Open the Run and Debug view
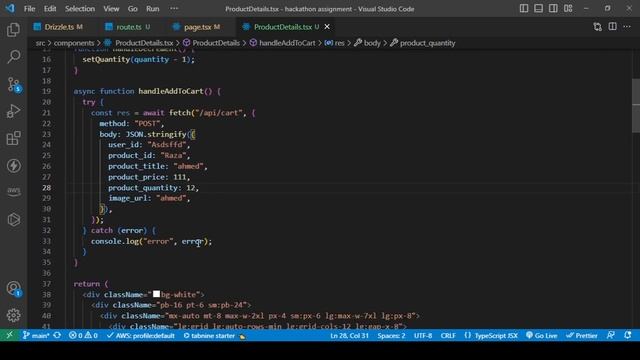 [13, 111]
